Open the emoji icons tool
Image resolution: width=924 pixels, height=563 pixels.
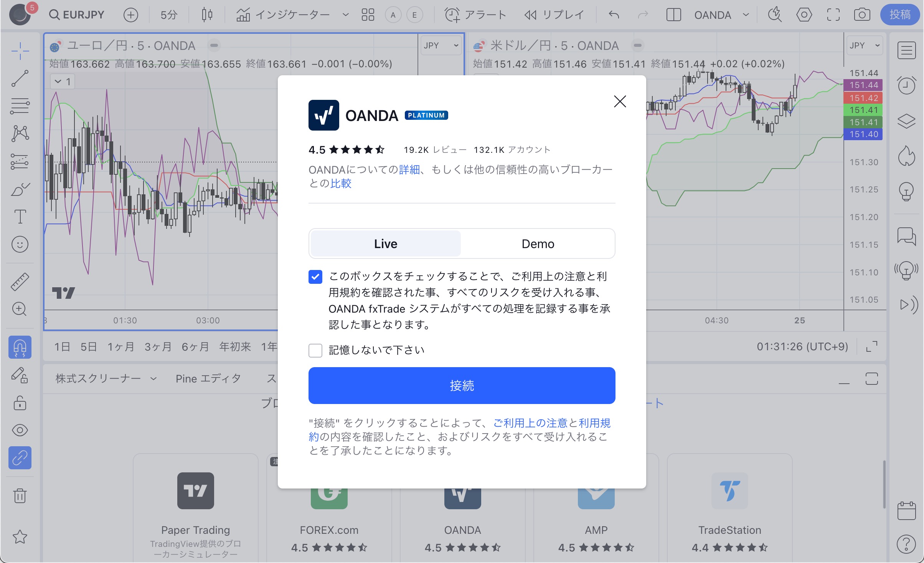[20, 244]
